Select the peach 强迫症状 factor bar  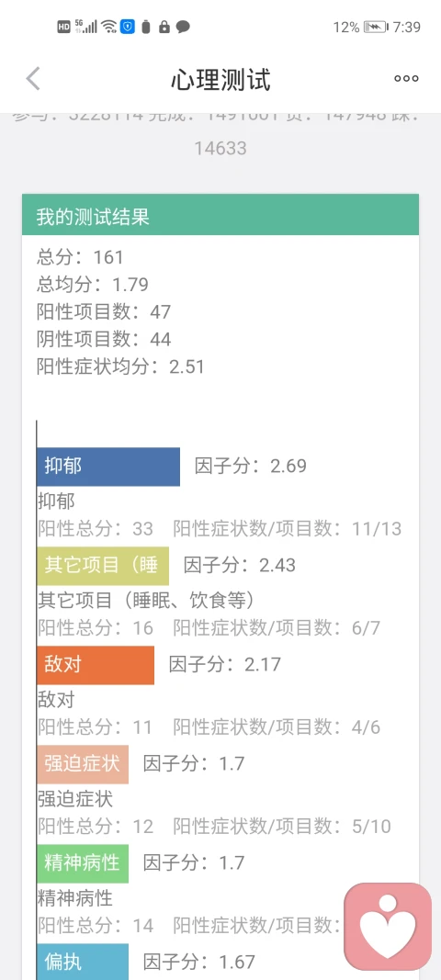[83, 764]
